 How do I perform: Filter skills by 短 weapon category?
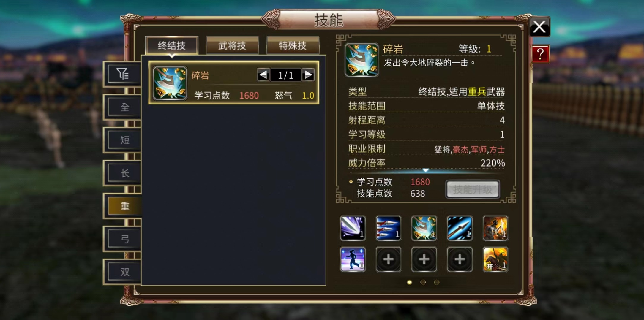124,140
